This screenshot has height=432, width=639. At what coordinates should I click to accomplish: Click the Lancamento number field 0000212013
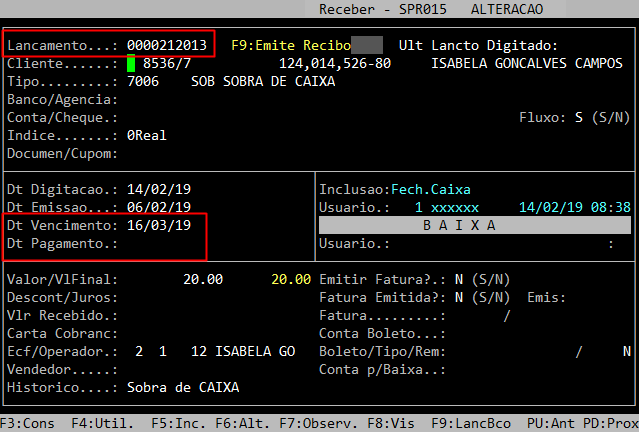tap(167, 45)
